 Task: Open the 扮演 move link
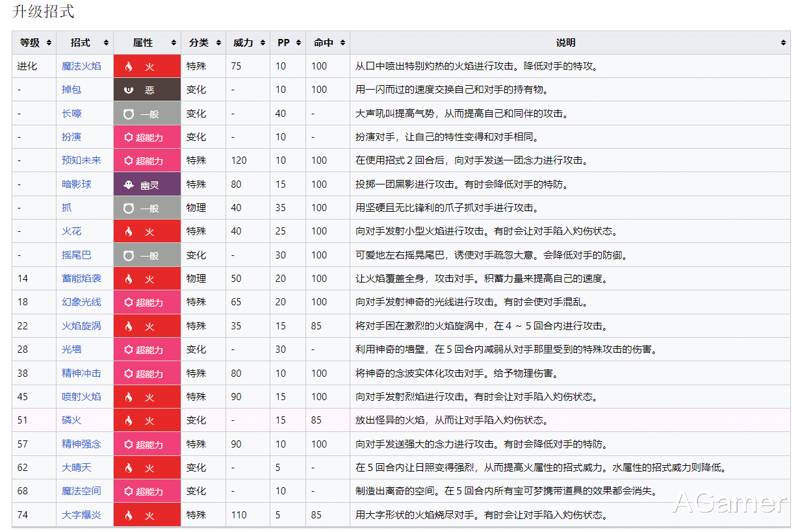[71, 137]
